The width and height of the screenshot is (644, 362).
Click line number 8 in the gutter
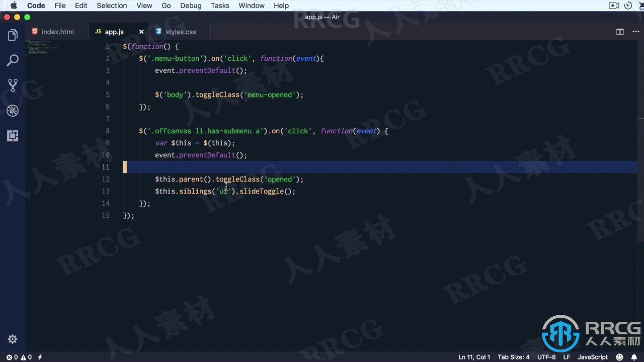107,131
